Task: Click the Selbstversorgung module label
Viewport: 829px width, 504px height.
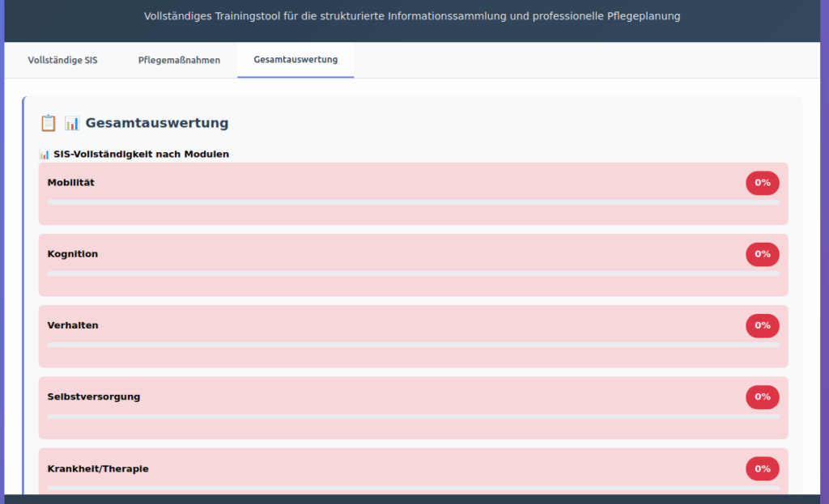Action: pos(94,396)
